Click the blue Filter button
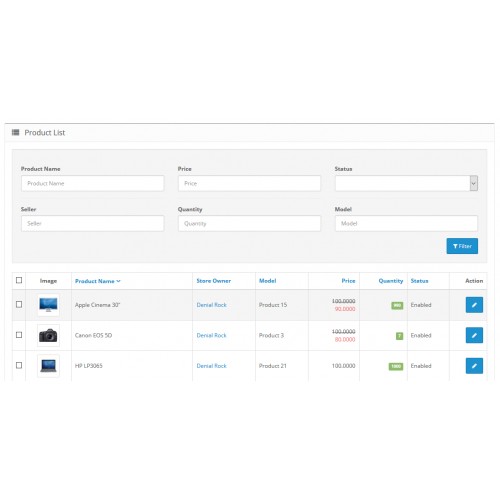This screenshot has width=500, height=500. click(x=462, y=246)
